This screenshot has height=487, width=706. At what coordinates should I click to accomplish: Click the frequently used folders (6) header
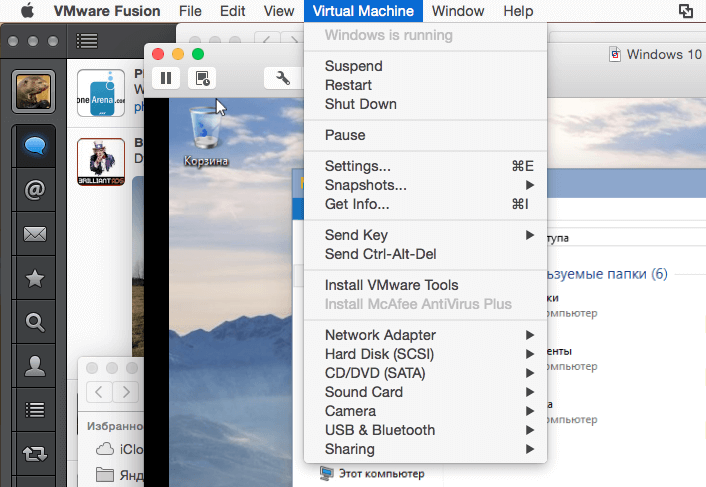click(607, 274)
